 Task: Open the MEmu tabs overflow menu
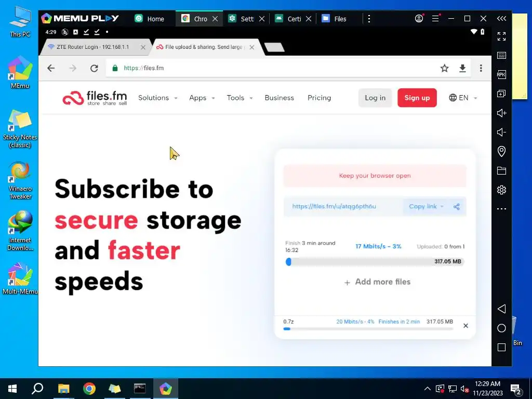[369, 19]
